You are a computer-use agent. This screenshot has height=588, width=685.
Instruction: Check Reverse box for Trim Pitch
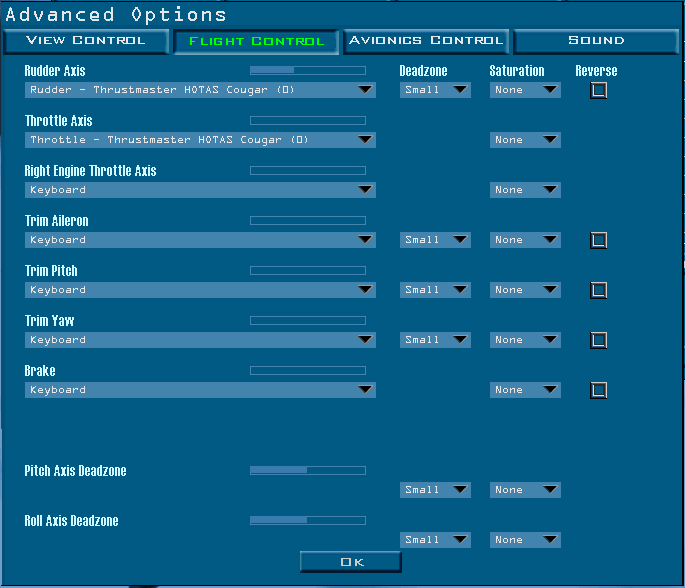tap(598, 290)
